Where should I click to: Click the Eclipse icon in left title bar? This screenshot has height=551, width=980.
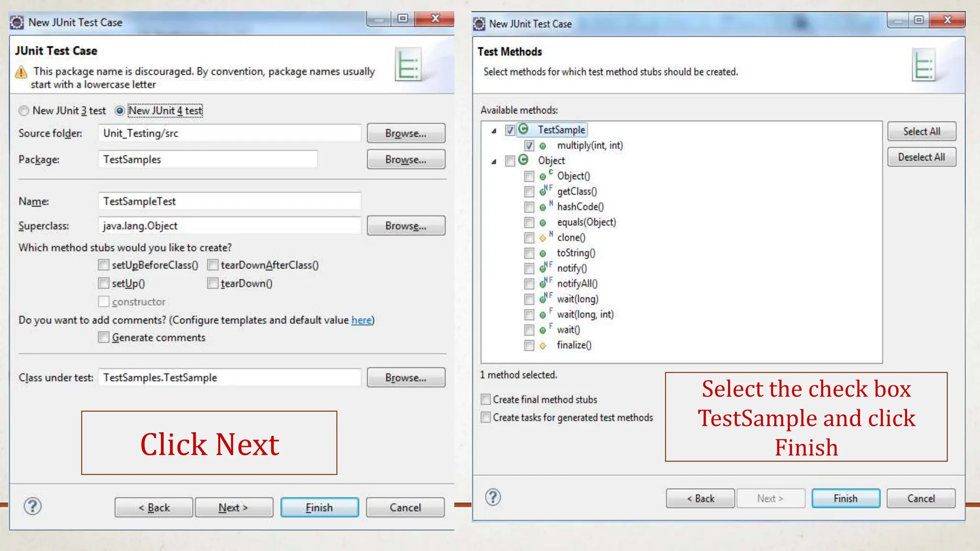point(17,22)
